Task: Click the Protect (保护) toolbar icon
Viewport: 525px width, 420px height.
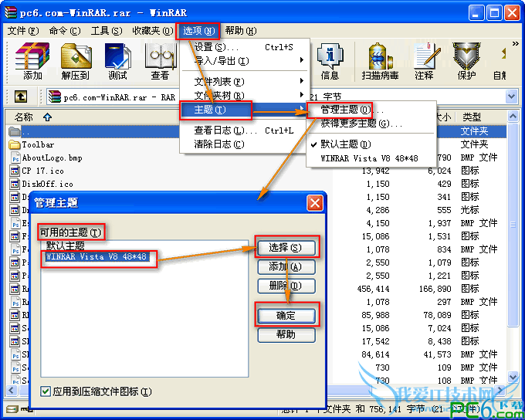Action: click(x=466, y=61)
